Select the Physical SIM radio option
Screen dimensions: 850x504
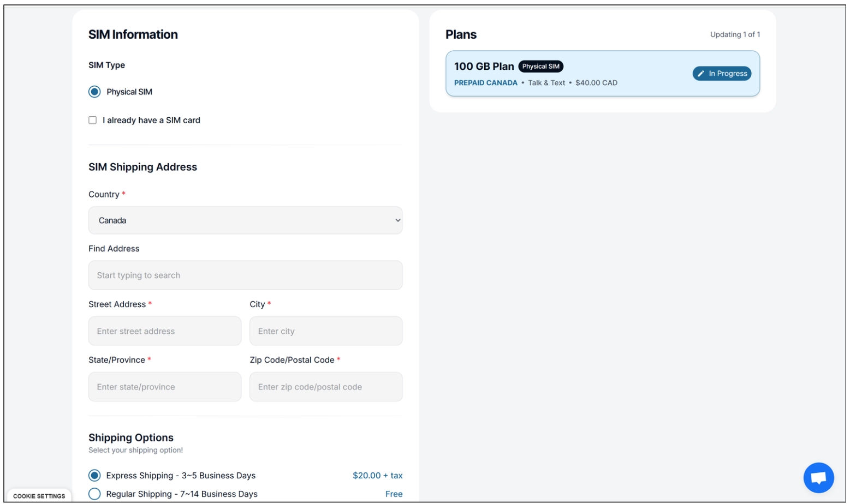94,92
